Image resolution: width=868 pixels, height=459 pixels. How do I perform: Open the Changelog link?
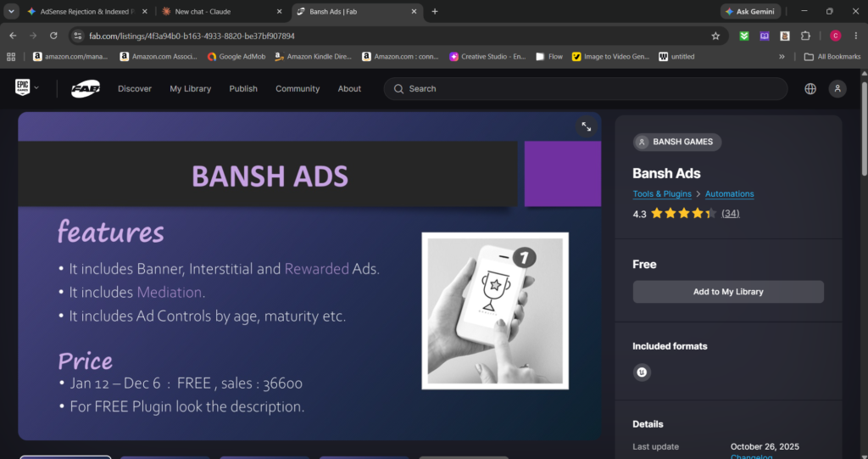tap(751, 456)
